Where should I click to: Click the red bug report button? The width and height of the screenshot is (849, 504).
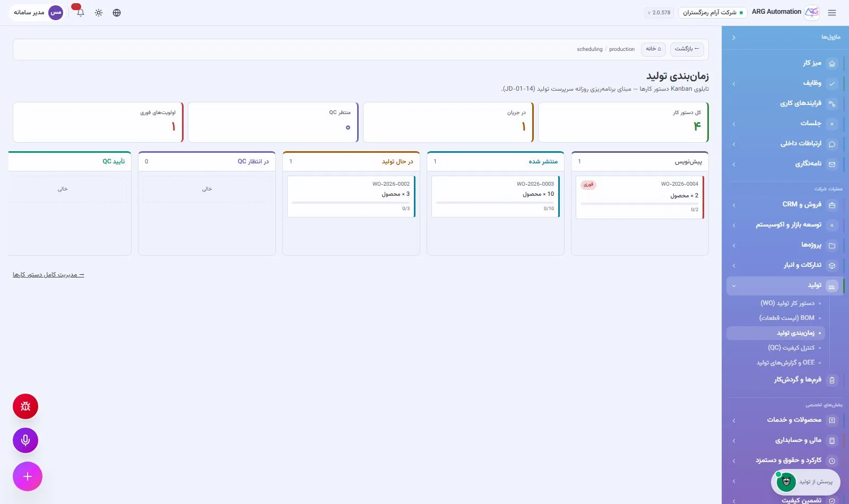(x=25, y=406)
